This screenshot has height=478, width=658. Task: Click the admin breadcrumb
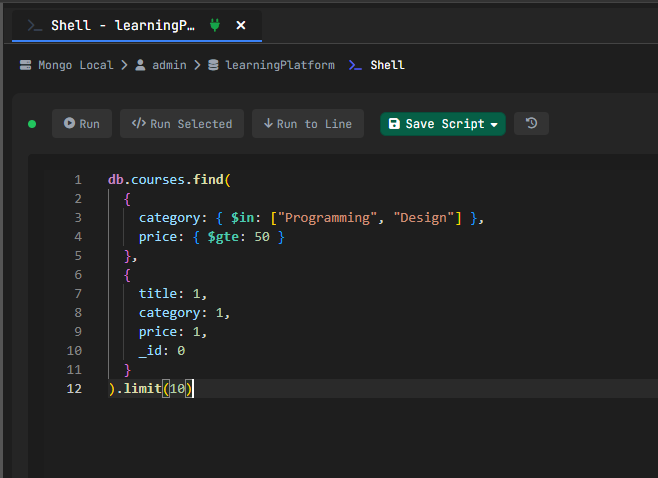tap(169, 65)
